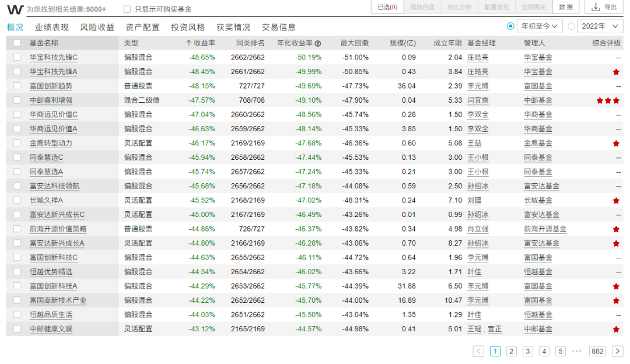Viewport: 630px width, 364px height.
Task: Click the Wind W logo icon
Action: click(x=15, y=9)
